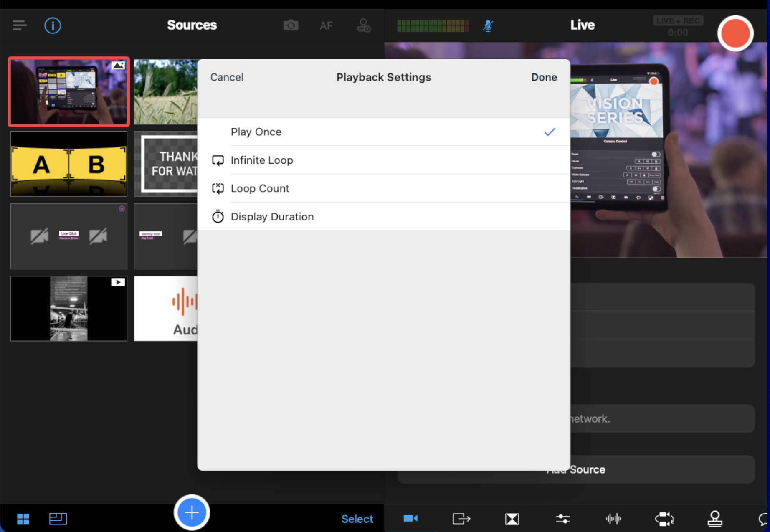Select the Starting Soon layout source
This screenshot has width=770, height=532.
(x=166, y=236)
